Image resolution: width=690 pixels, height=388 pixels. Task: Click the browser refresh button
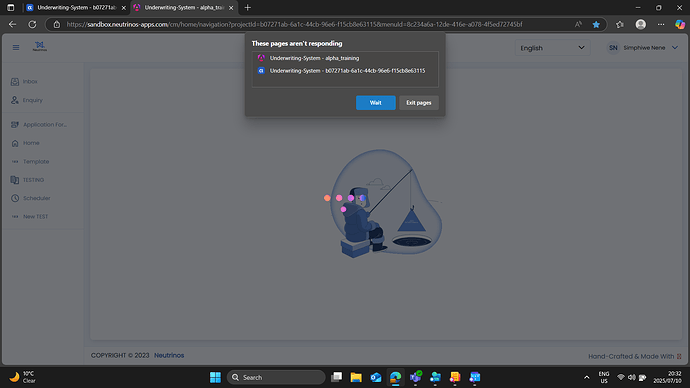(32, 25)
